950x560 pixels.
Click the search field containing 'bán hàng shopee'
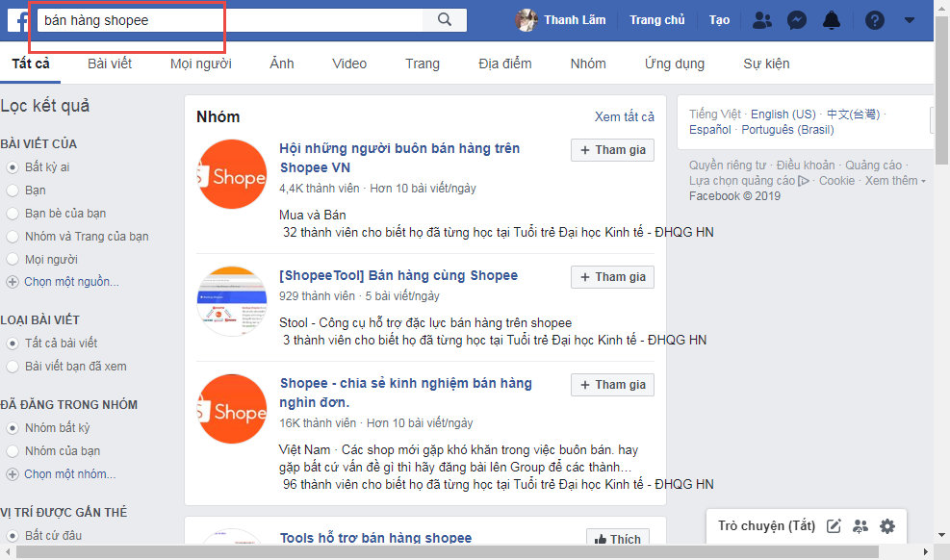[x=231, y=20]
